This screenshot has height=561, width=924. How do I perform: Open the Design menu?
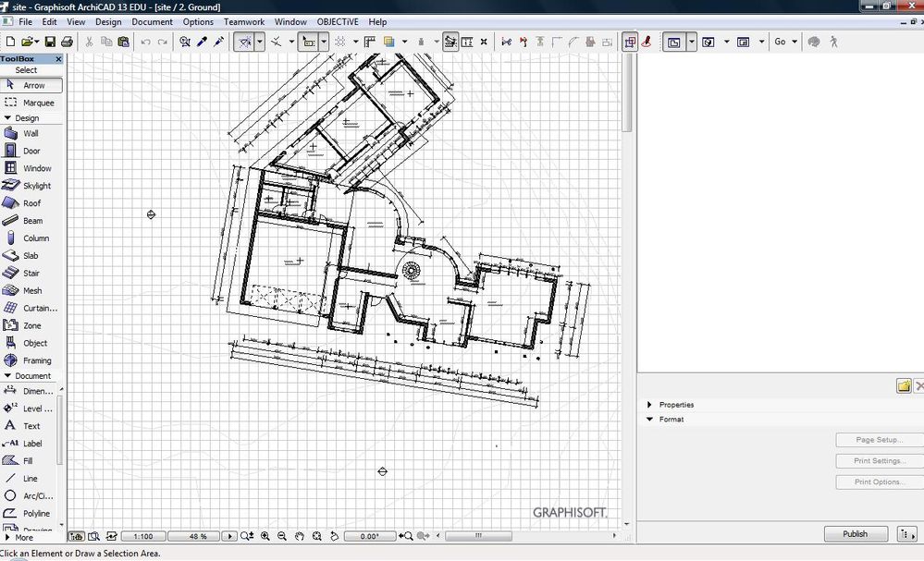click(108, 22)
